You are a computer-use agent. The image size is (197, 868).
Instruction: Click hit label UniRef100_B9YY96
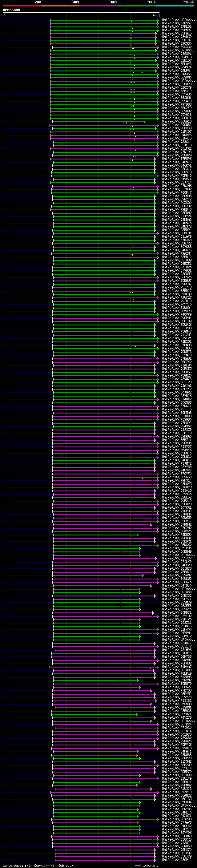pyautogui.click(x=177, y=833)
